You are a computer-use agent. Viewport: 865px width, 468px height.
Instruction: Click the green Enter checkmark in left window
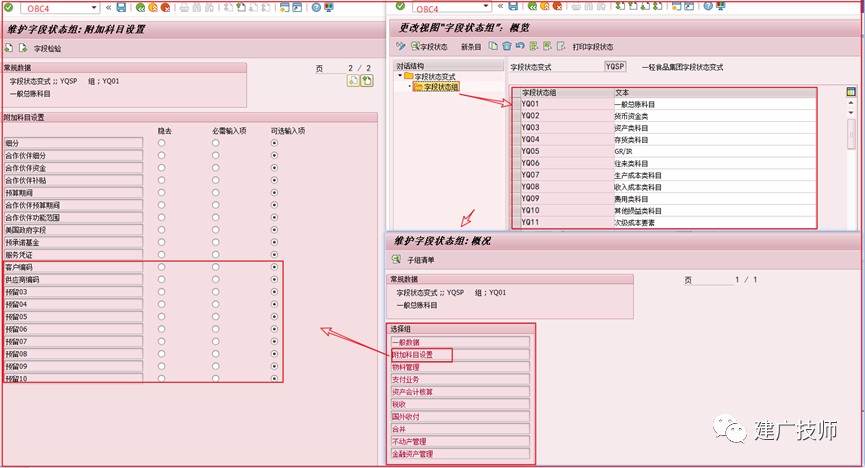9,7
